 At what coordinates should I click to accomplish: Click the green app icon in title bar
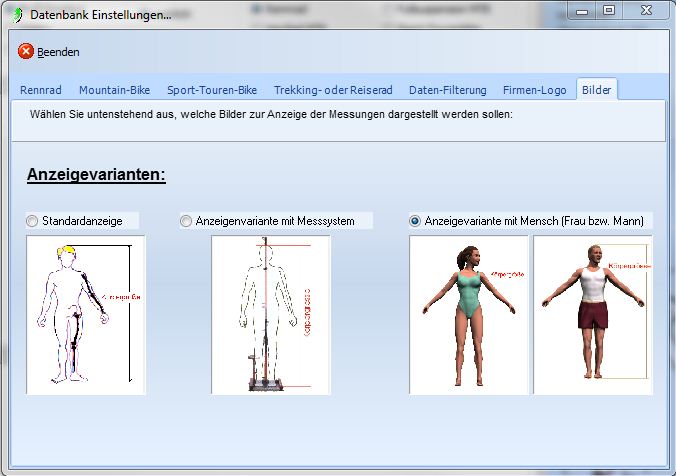click(13, 14)
